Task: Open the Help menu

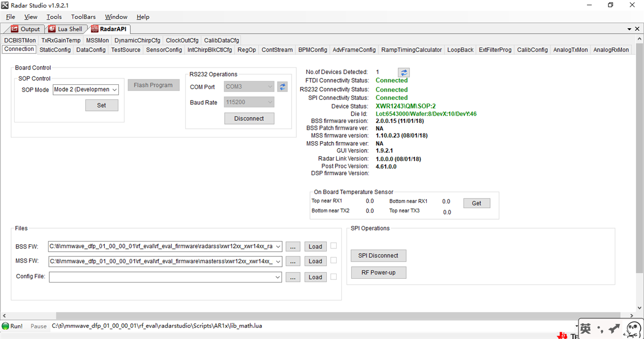Action: 143,17
